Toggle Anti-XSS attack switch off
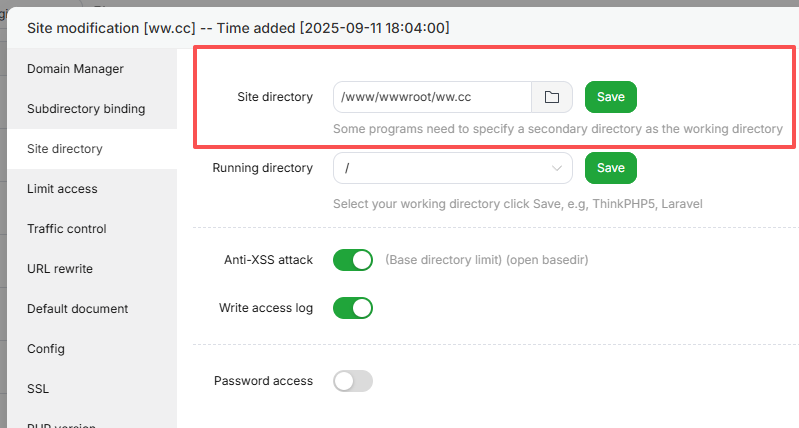This screenshot has width=799, height=428. coord(352,260)
